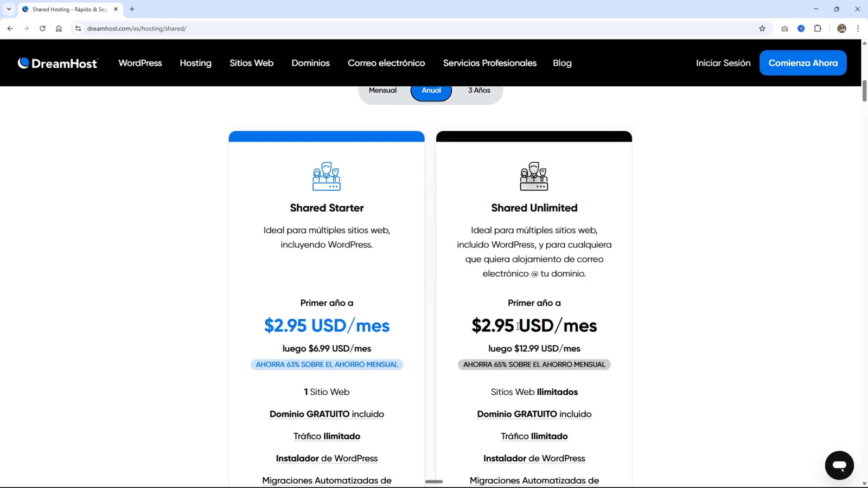Click '1 Sitio Web' feature

(x=327, y=391)
